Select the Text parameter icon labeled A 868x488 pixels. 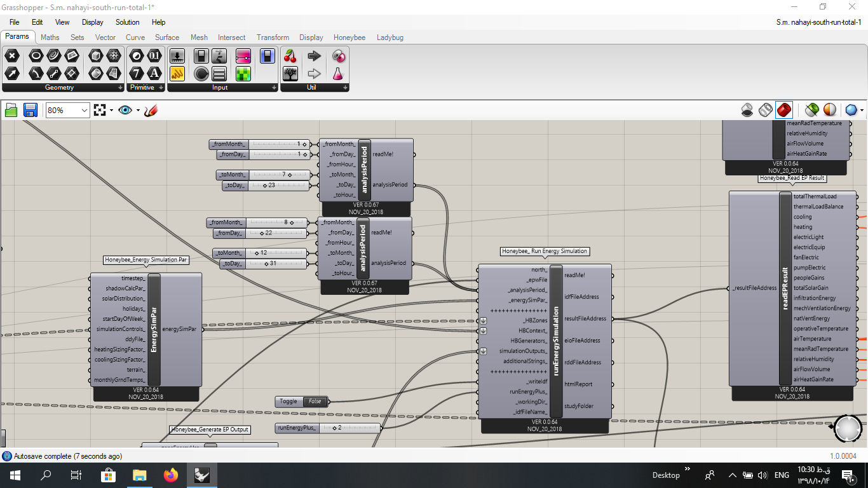pos(154,74)
